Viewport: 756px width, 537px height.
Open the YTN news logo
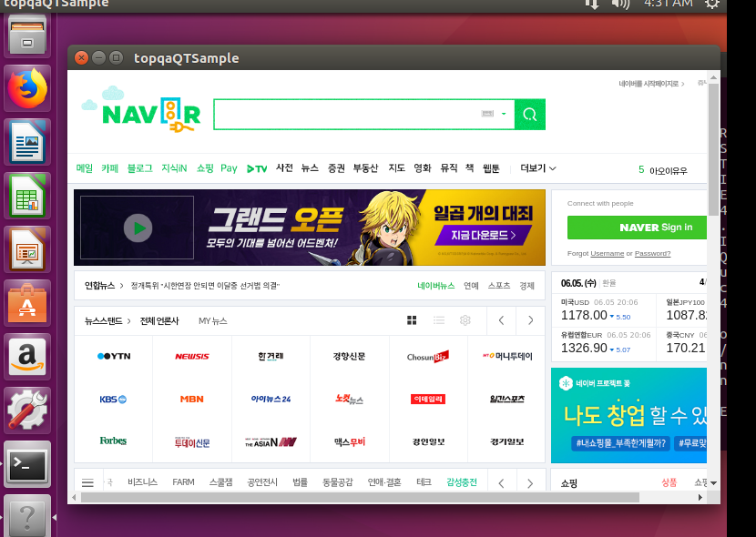click(x=114, y=356)
